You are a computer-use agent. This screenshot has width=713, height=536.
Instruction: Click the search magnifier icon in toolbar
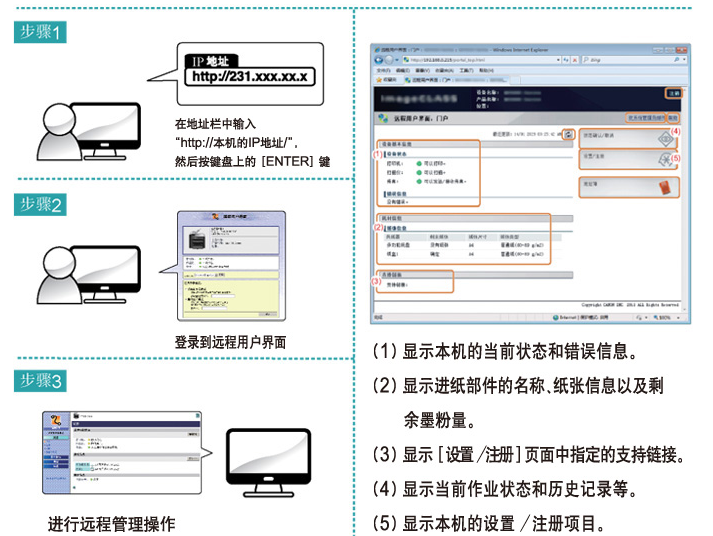pyautogui.click(x=677, y=60)
